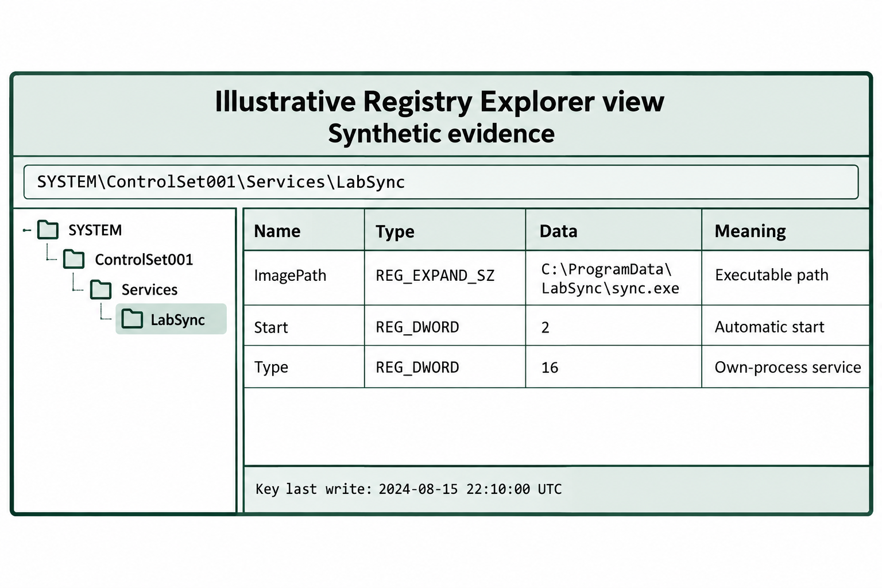This screenshot has height=588, width=882.
Task: Select the SYSTEM root label in tree
Action: click(x=95, y=230)
